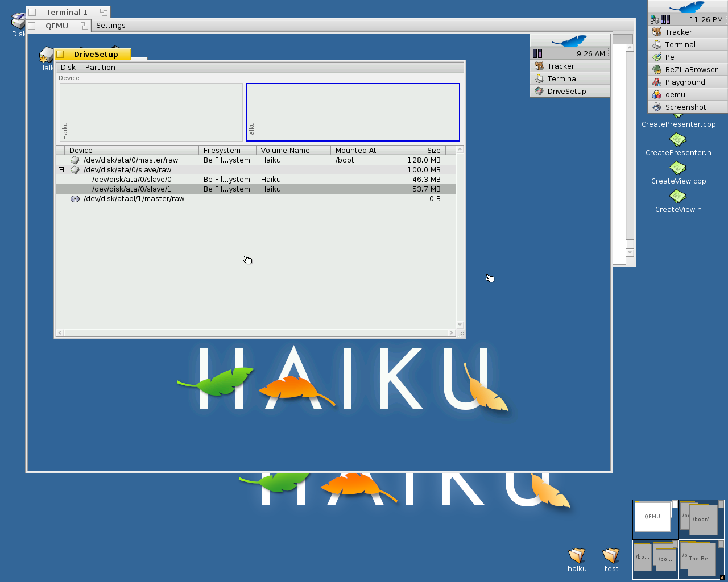The width and height of the screenshot is (728, 582).
Task: Click the DriveSetup window resize corner
Action: [460, 333]
